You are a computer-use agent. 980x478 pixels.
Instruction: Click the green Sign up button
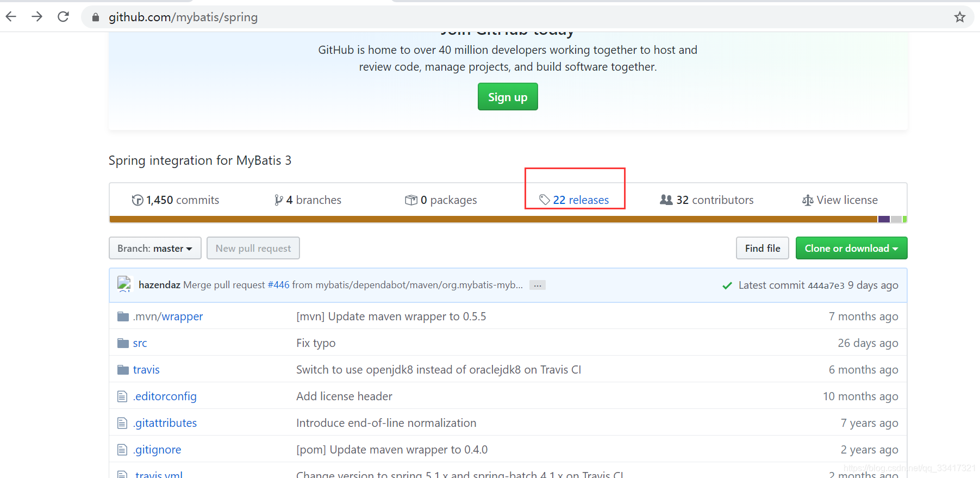508,97
